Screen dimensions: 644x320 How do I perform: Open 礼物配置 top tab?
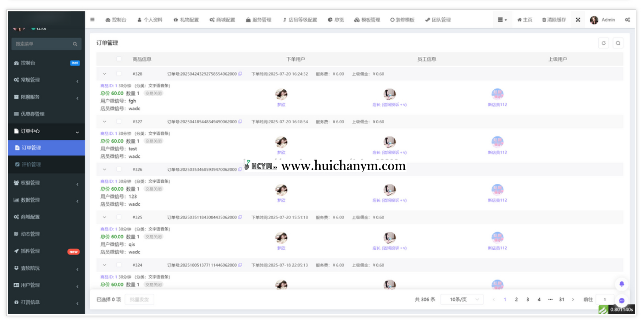pyautogui.click(x=186, y=20)
